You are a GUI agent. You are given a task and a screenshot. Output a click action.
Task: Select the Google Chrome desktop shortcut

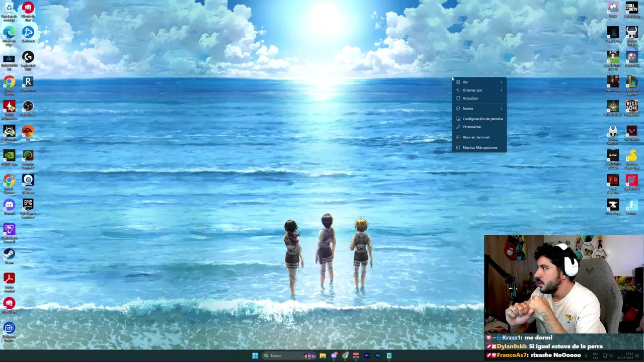[x=9, y=84]
